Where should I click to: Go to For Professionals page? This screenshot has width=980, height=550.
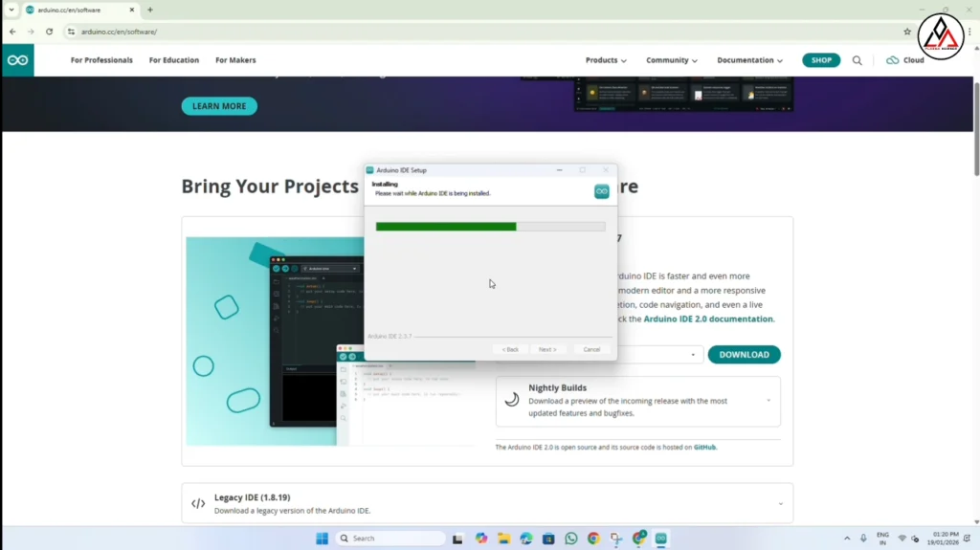[101, 60]
